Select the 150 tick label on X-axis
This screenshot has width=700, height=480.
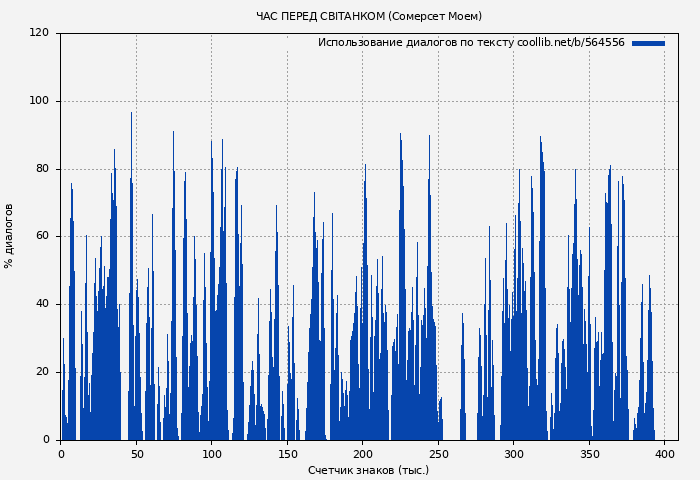click(x=287, y=454)
